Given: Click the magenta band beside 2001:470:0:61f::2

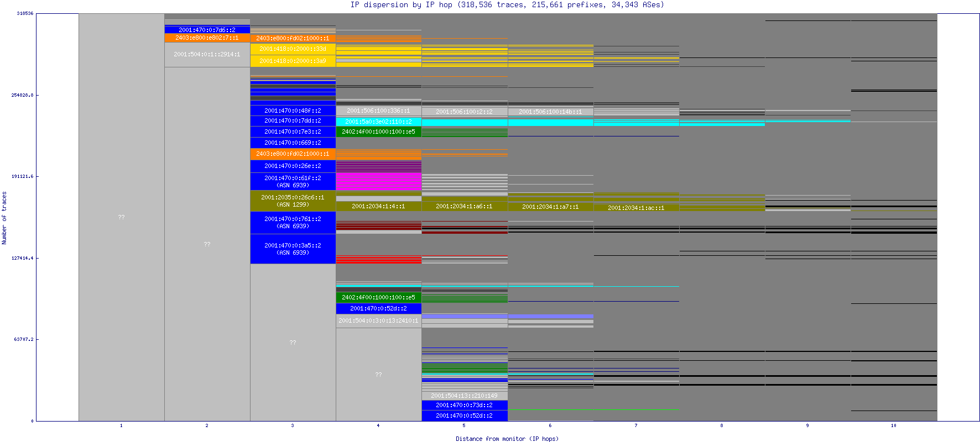Looking at the screenshot, I should coord(378,182).
